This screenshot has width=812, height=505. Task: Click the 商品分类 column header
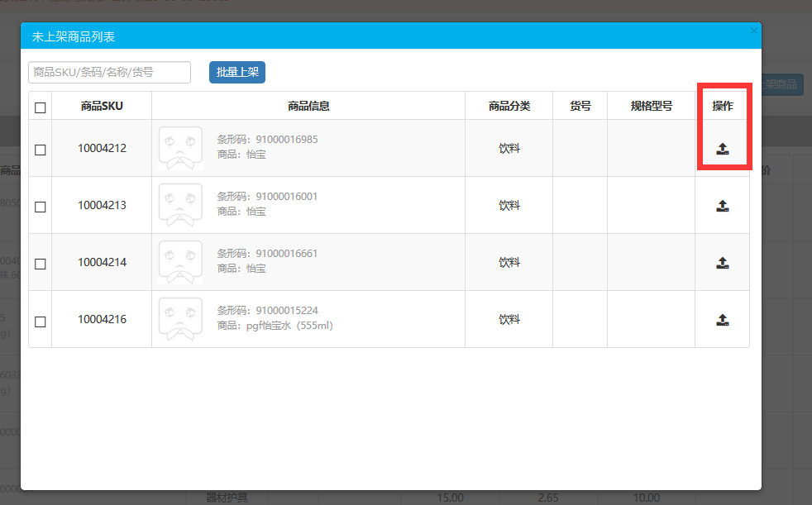click(x=509, y=106)
